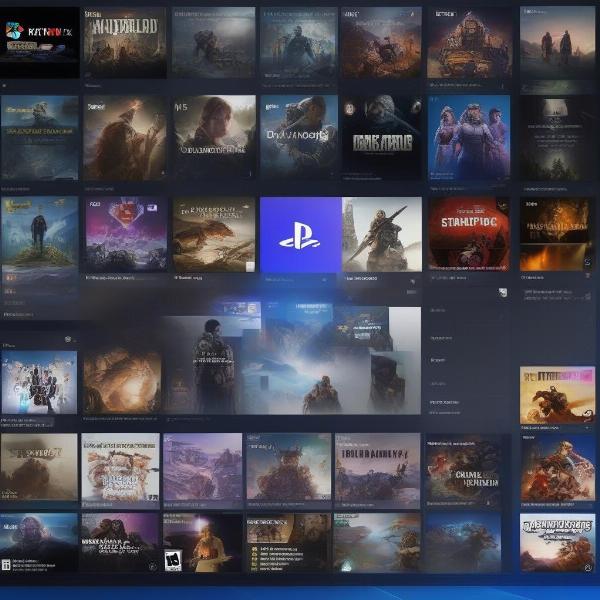Open the dark red tile with white lower-right title
The image size is (600, 600).
point(463,467)
